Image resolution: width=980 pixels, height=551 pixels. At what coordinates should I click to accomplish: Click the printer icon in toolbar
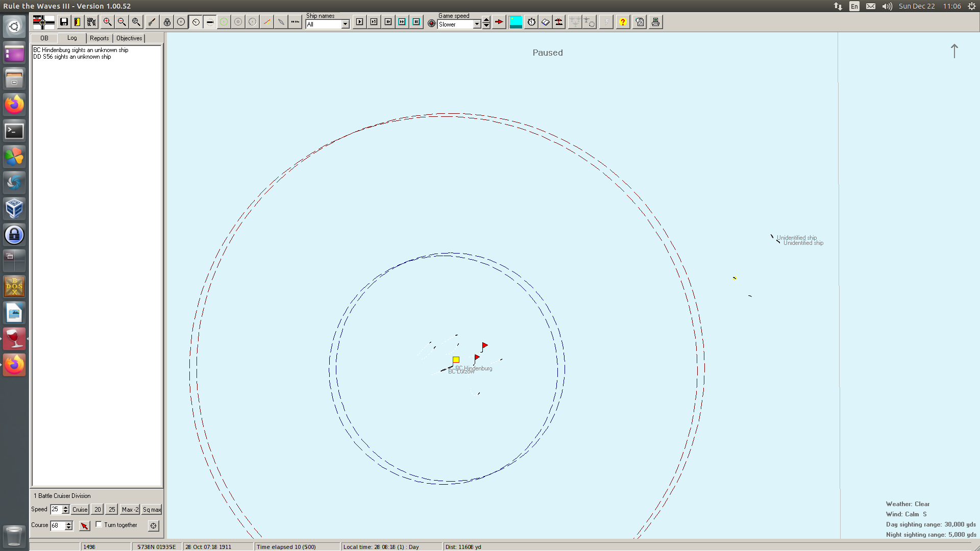tap(655, 22)
